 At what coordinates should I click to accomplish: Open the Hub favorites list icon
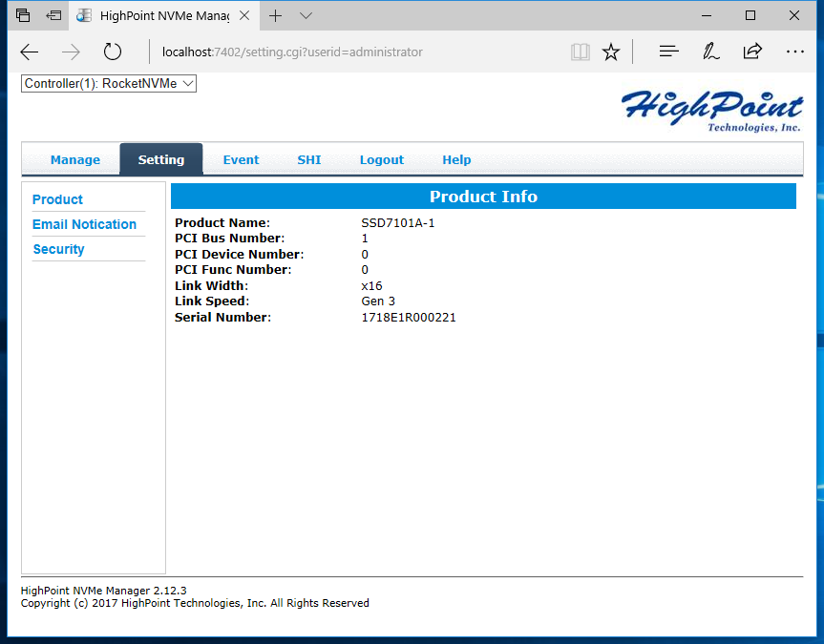669,51
